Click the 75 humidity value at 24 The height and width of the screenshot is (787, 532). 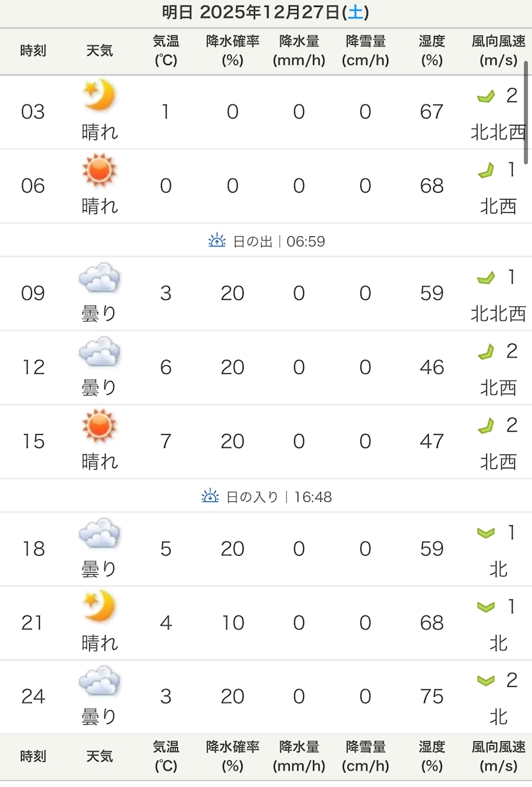[x=431, y=696]
